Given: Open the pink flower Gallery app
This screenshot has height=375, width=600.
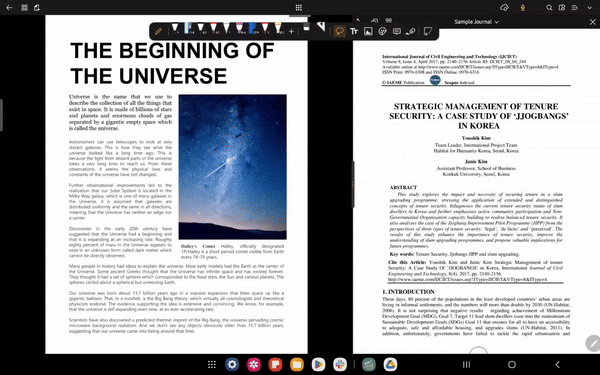Looking at the screenshot, I should click(x=254, y=364).
